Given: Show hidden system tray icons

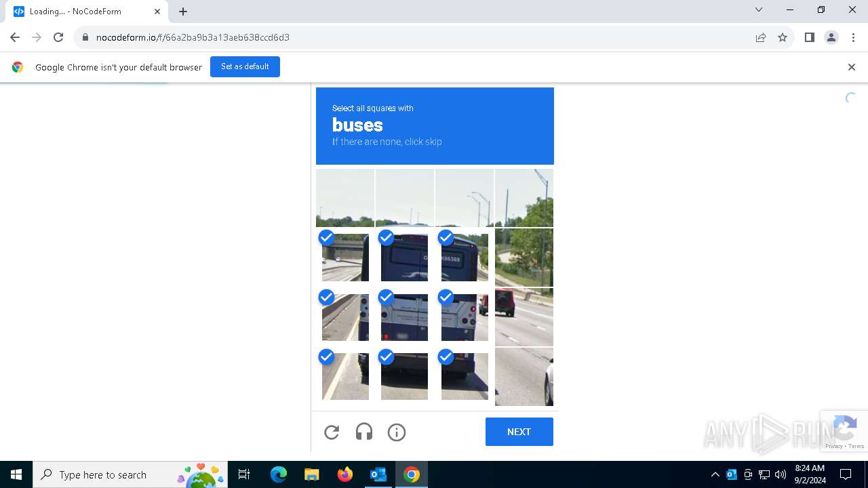Looking at the screenshot, I should 715,474.
